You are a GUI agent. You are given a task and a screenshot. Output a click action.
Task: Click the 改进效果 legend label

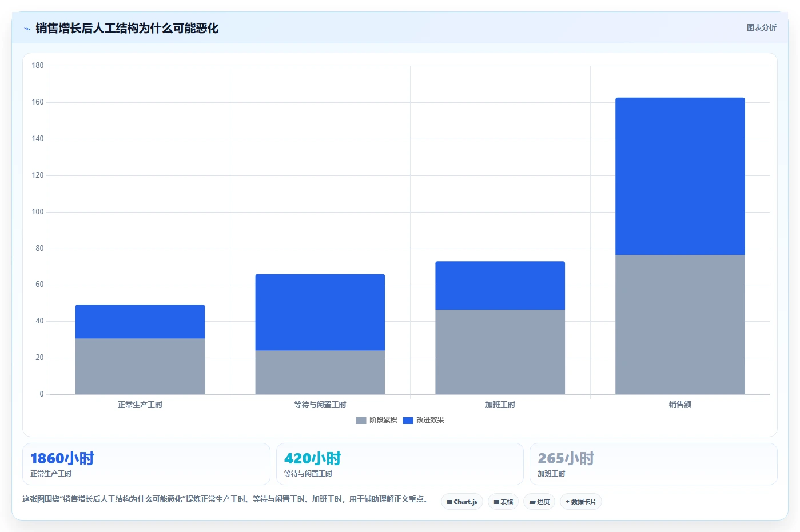coord(430,420)
